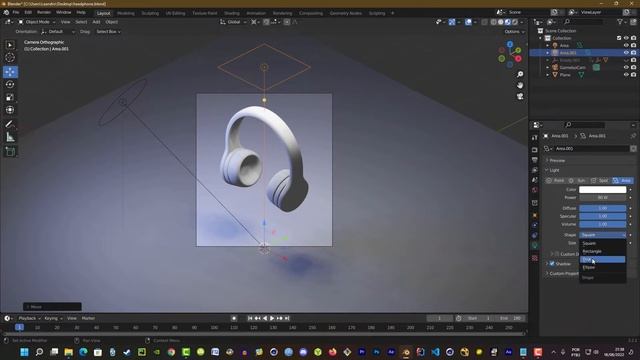Click the zoom magnifier viewport icon
Image resolution: width=640 pixels, height=360 pixels.
coord(520,74)
